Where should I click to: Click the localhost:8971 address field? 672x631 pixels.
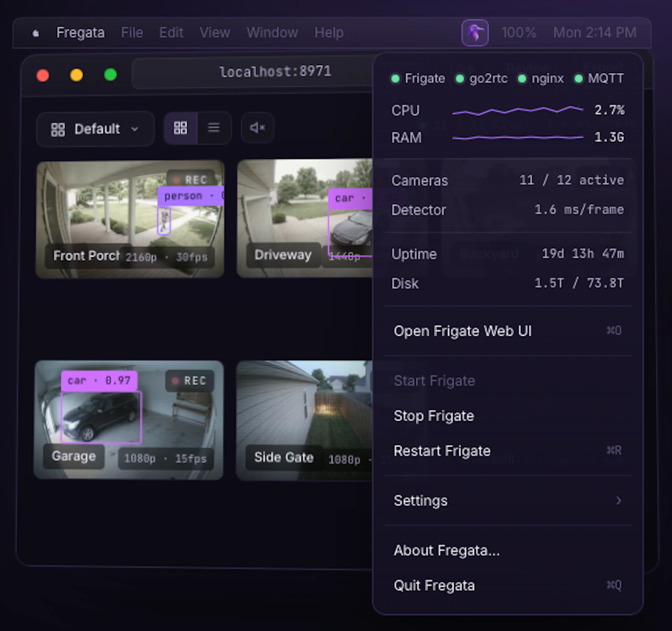click(x=253, y=72)
